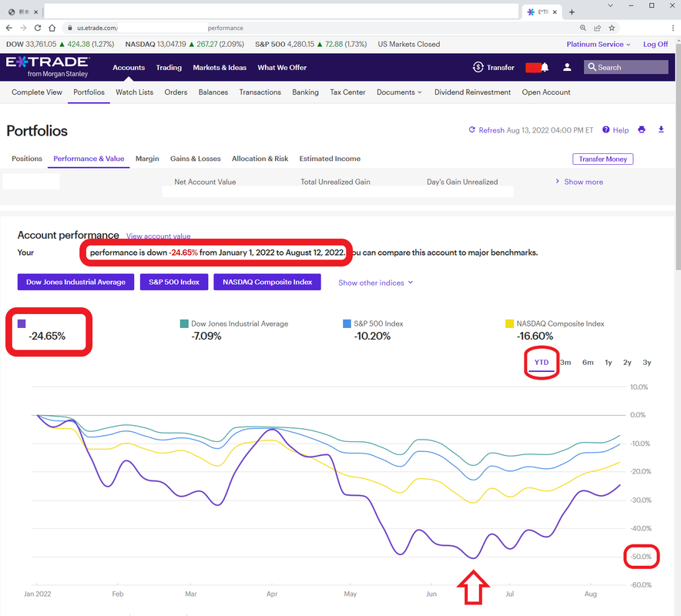This screenshot has width=681, height=616.
Task: Click the download icon in Portfolios
Action: pos(661,130)
